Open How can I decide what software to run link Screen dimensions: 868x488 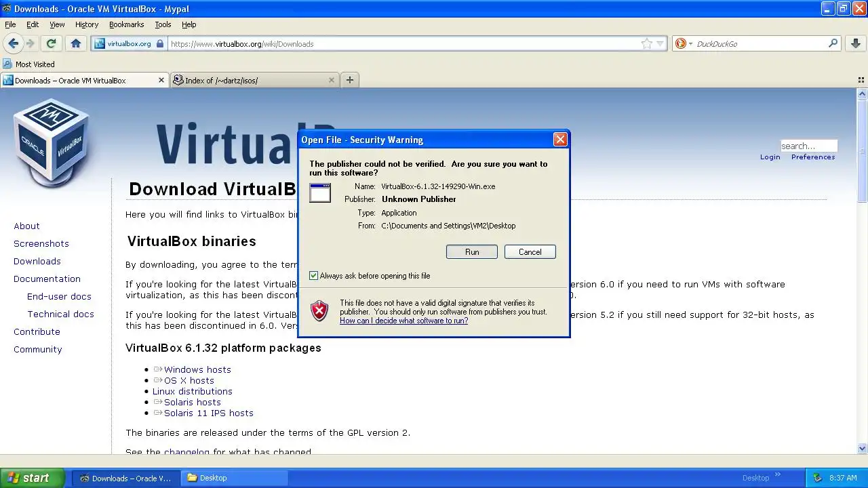point(403,321)
